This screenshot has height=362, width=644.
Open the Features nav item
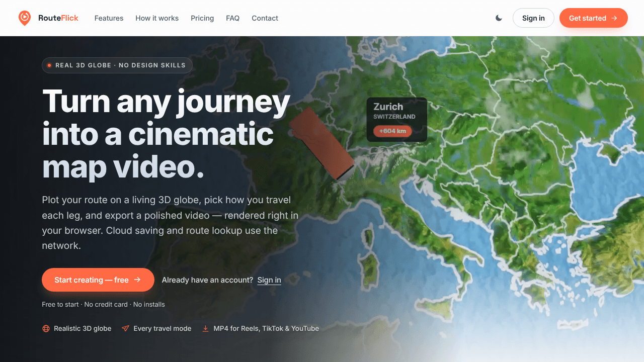tap(109, 18)
